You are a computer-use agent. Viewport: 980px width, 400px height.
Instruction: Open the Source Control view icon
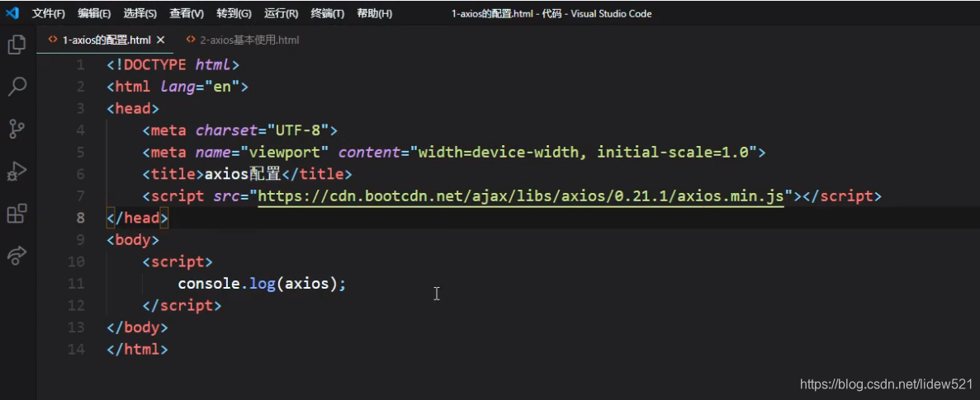pos(17,129)
